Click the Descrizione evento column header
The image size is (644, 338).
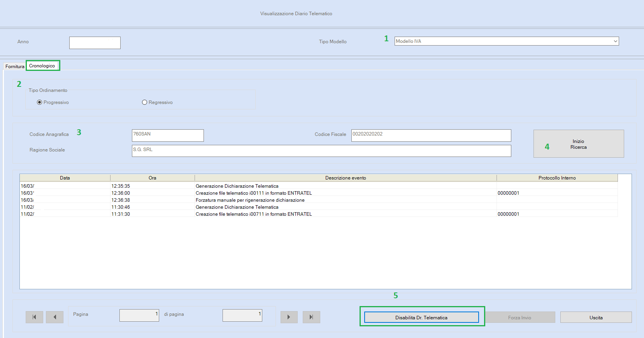(346, 178)
